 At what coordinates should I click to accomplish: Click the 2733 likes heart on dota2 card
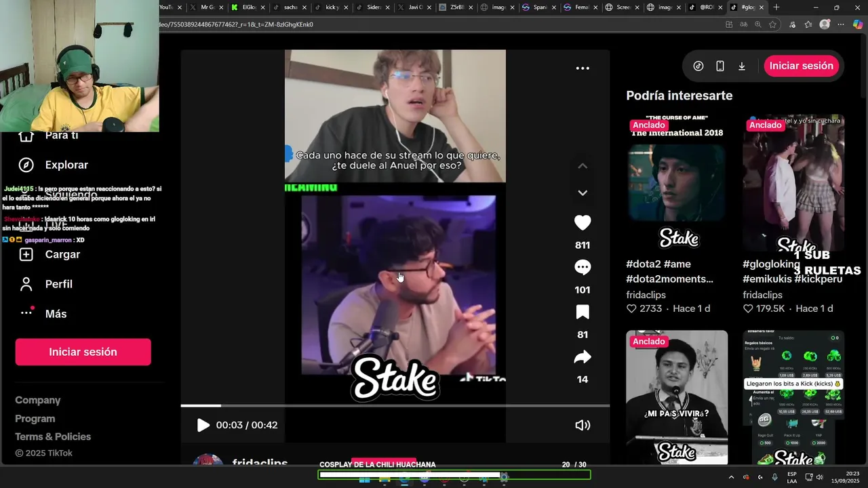point(631,308)
